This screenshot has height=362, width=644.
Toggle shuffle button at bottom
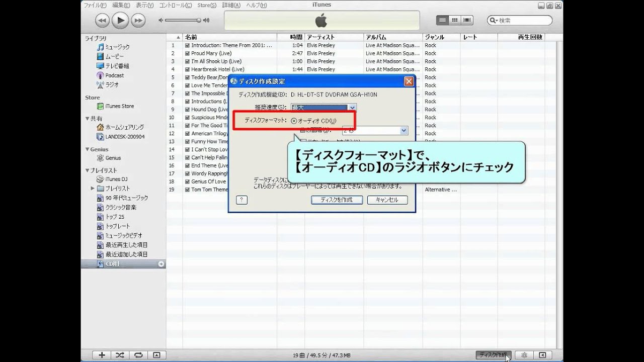tap(120, 355)
